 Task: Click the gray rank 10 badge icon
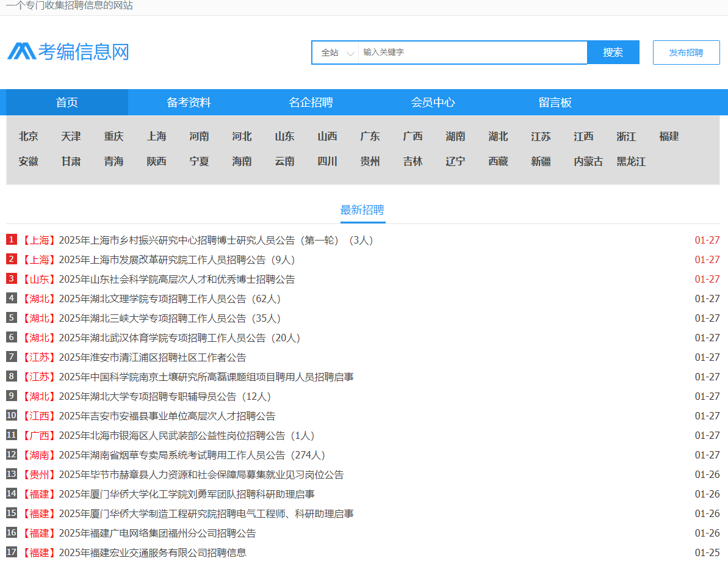[12, 416]
